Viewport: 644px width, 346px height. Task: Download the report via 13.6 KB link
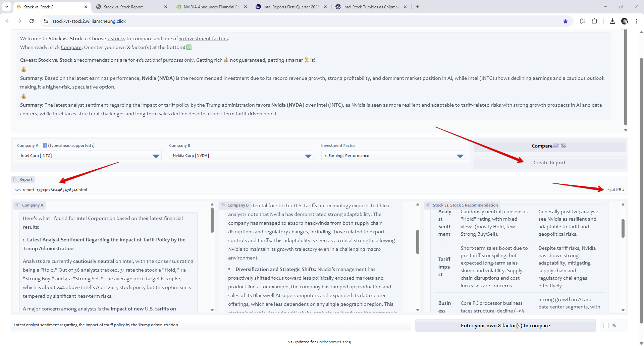click(616, 190)
